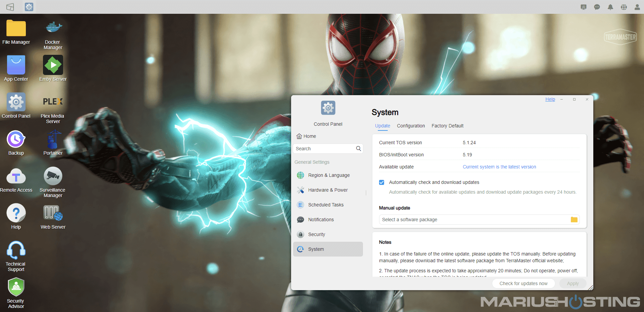Switch to the Factory Default tab
The height and width of the screenshot is (312, 644).
[448, 126]
